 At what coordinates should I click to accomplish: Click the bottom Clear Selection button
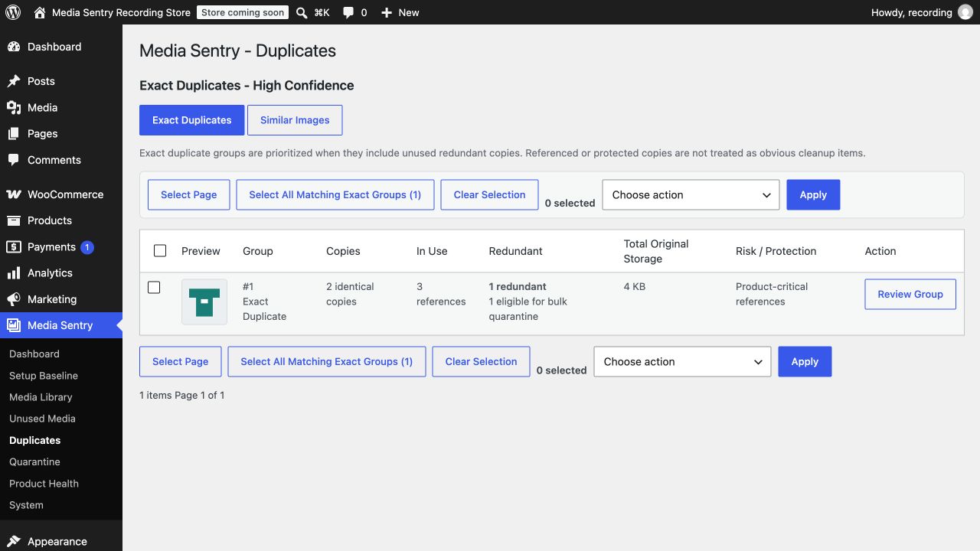tap(482, 362)
